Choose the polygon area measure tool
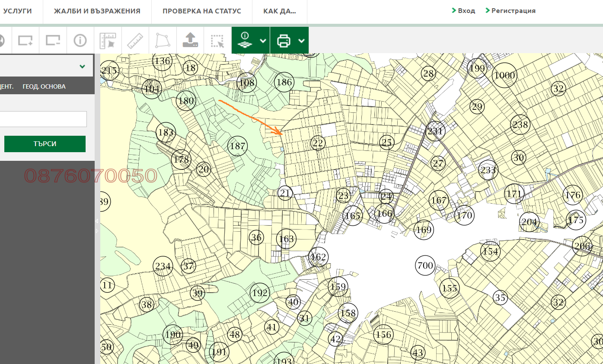603x364 pixels. coord(163,40)
